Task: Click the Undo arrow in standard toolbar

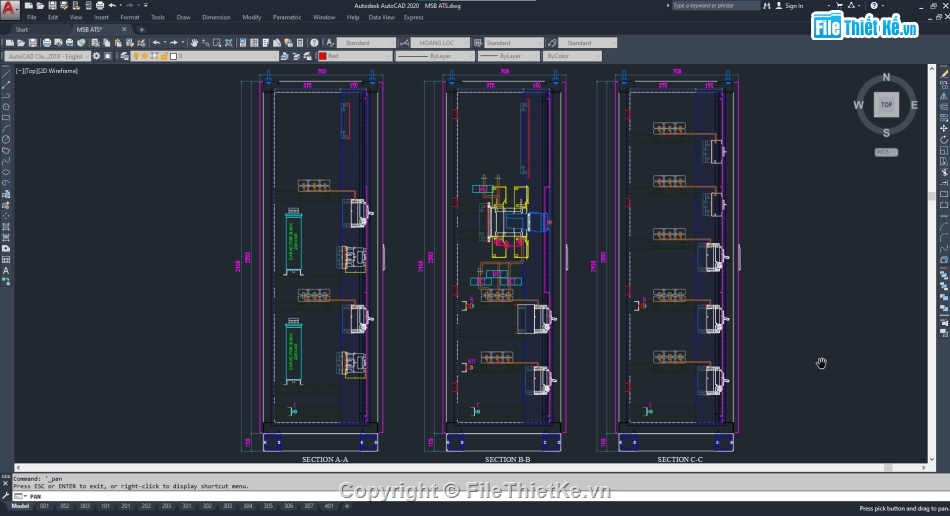Action: click(x=156, y=43)
